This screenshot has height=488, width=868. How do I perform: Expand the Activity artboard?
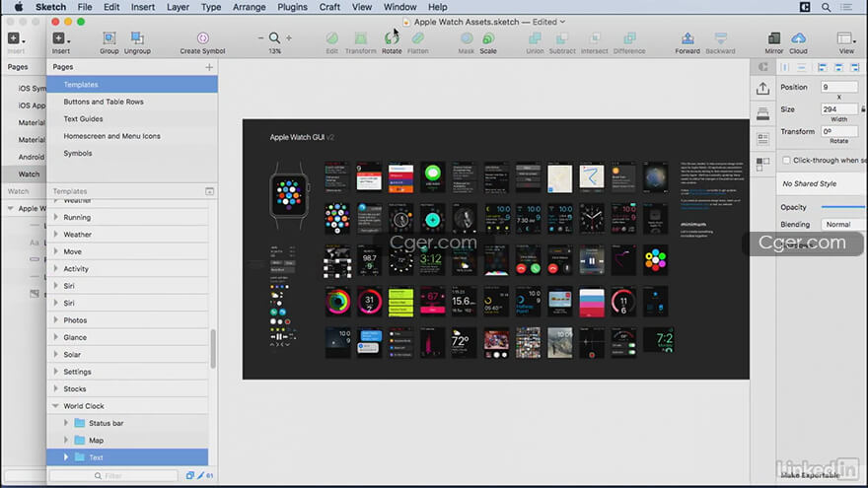pos(56,269)
